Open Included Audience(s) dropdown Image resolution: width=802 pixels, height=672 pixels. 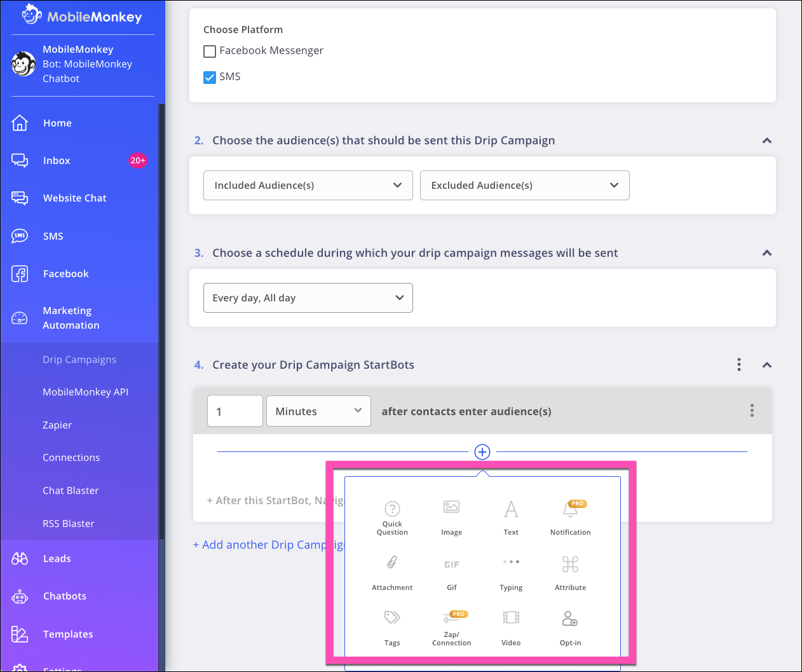(308, 185)
